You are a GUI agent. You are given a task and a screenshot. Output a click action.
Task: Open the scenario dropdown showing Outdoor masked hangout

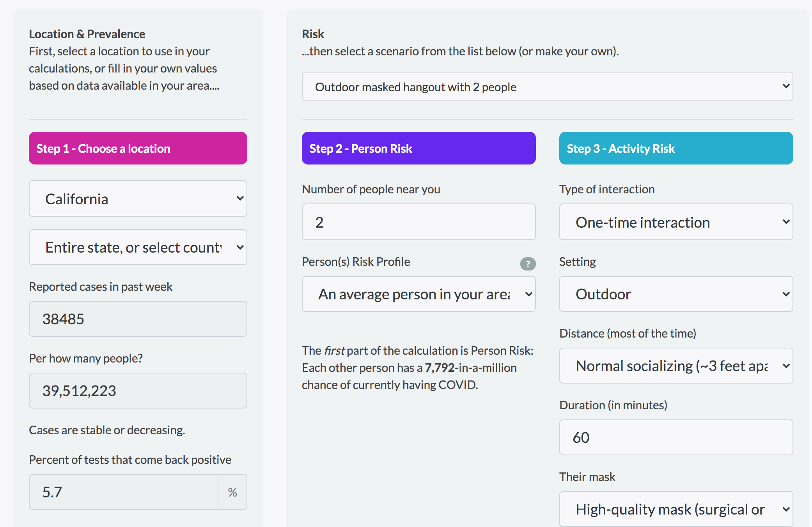[547, 86]
